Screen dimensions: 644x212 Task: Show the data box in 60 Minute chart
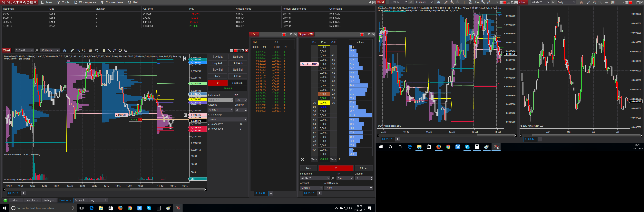(470, 2)
